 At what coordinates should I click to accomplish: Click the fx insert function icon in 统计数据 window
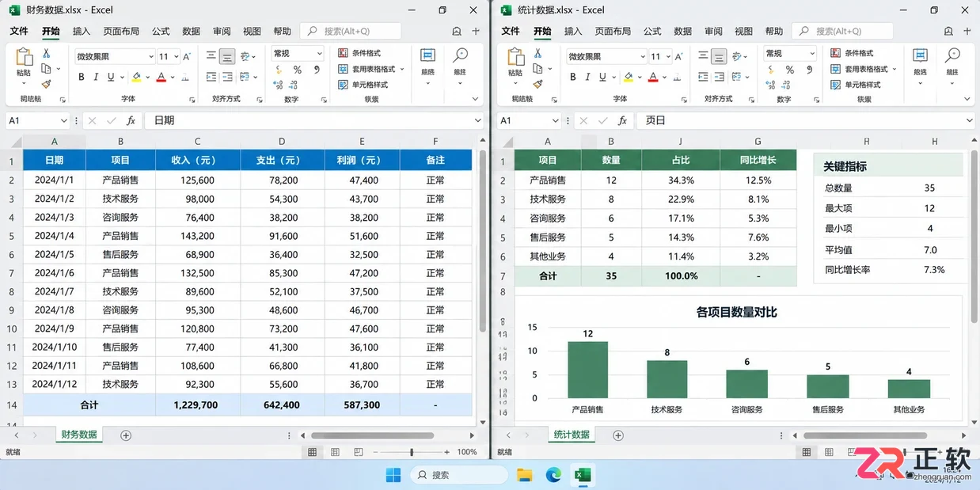(x=623, y=120)
